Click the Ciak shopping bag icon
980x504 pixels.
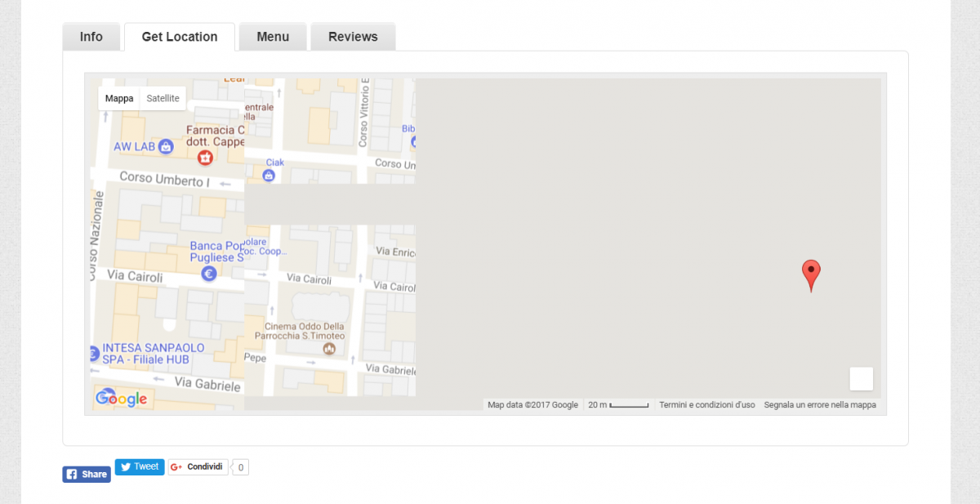pos(269,175)
